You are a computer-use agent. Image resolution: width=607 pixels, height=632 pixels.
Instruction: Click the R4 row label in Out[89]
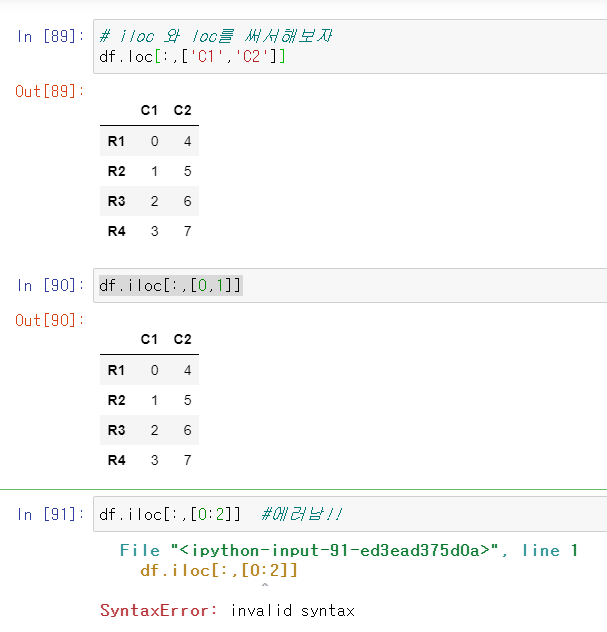[x=116, y=231]
